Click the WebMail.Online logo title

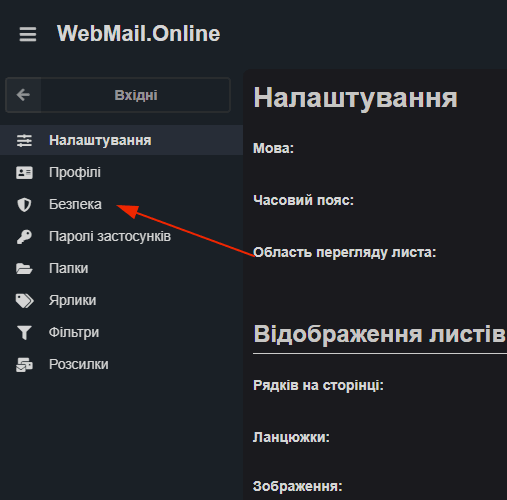coord(138,34)
